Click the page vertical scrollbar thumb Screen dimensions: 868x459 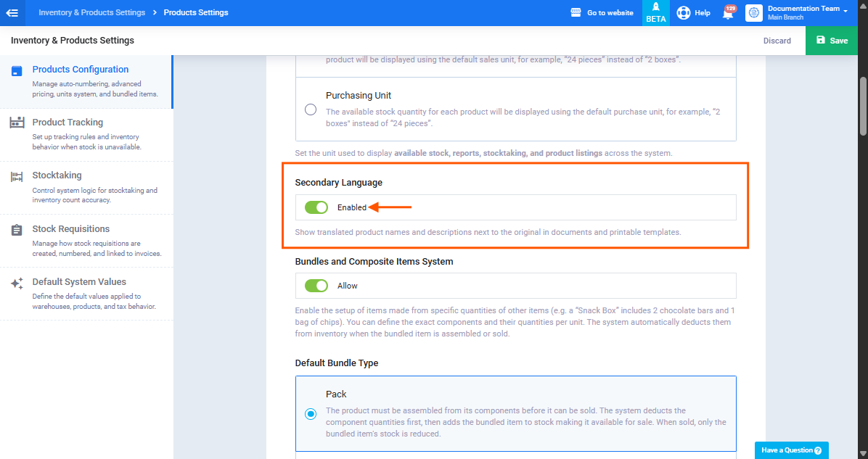[863, 106]
